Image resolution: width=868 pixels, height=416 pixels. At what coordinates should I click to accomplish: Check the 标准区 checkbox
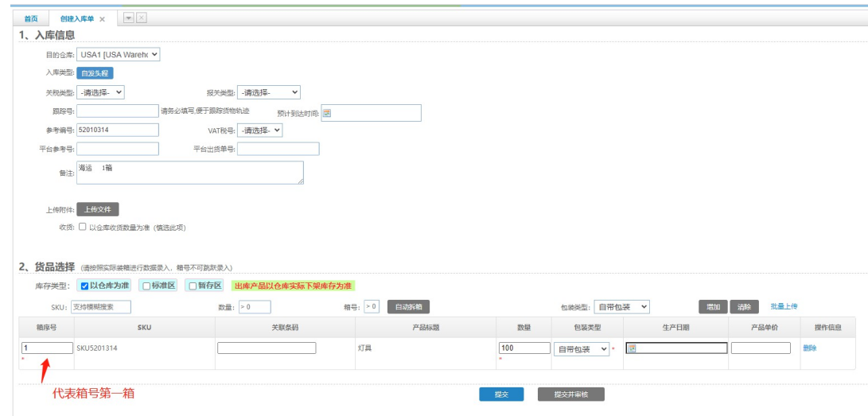[x=146, y=286]
